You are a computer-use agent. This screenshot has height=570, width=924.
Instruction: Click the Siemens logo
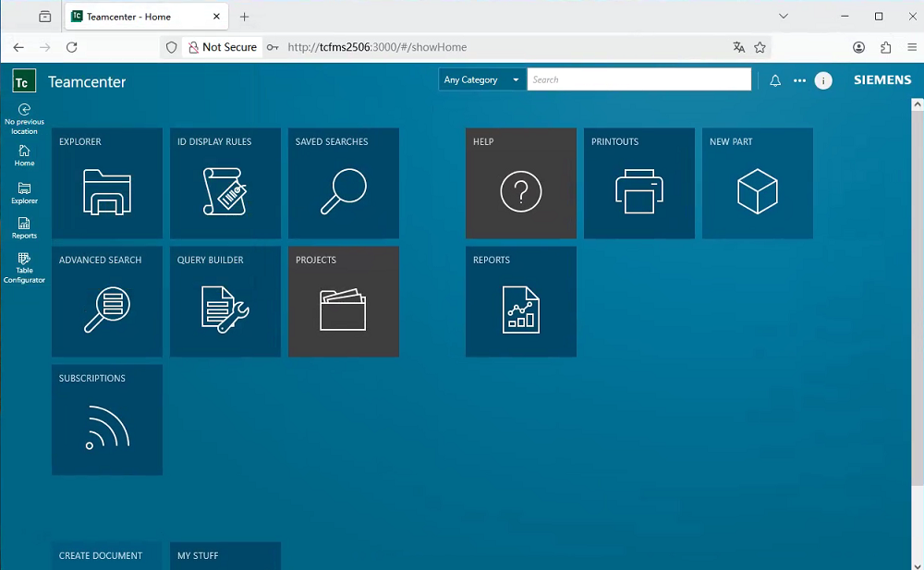tap(882, 79)
